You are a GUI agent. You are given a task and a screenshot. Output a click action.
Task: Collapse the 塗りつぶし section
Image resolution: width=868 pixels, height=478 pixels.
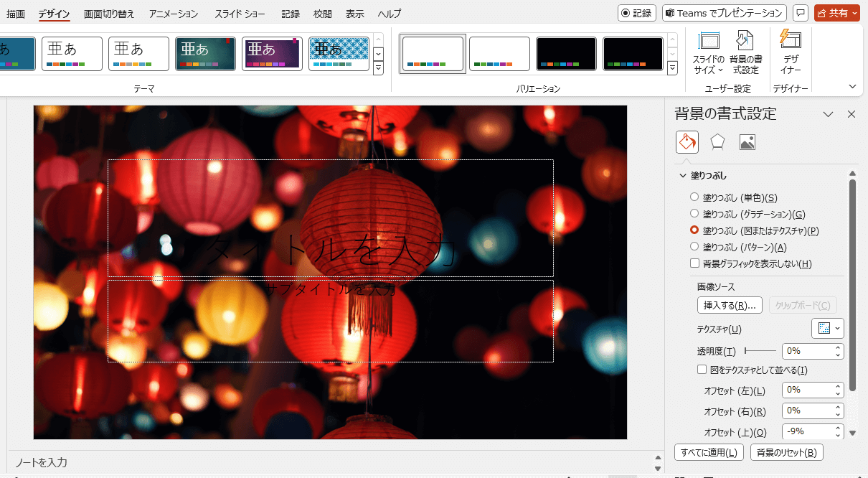pyautogui.click(x=682, y=175)
